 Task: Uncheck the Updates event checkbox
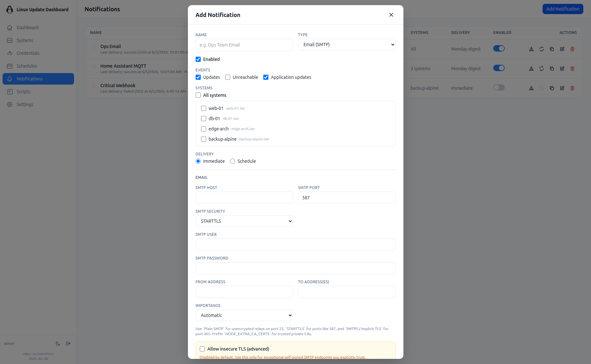pos(198,77)
